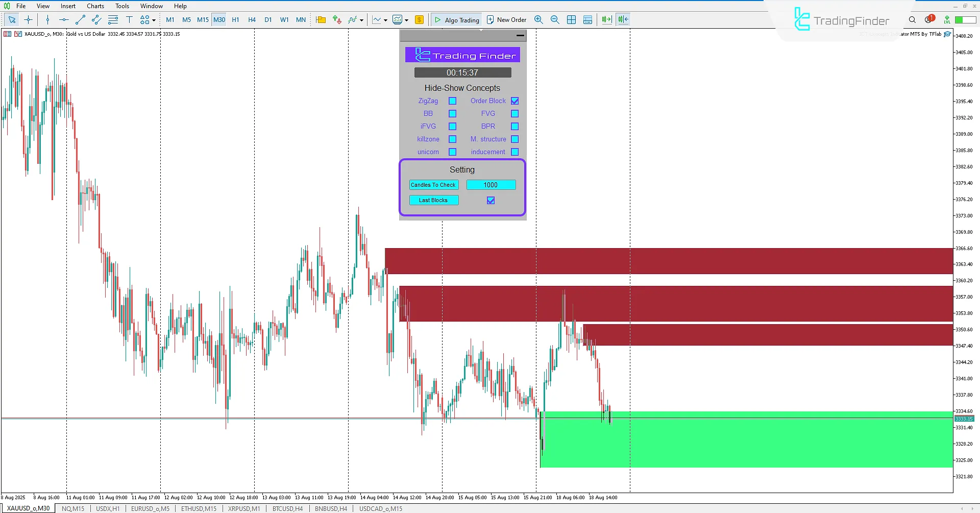Disable the Last Blocks checkbox
980x513 pixels.
(490, 200)
